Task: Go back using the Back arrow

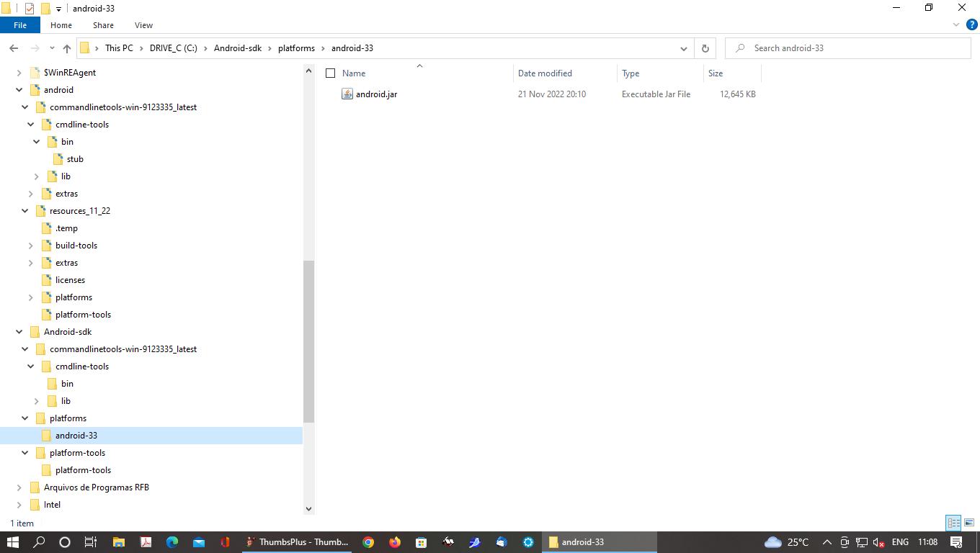Action: coord(14,48)
